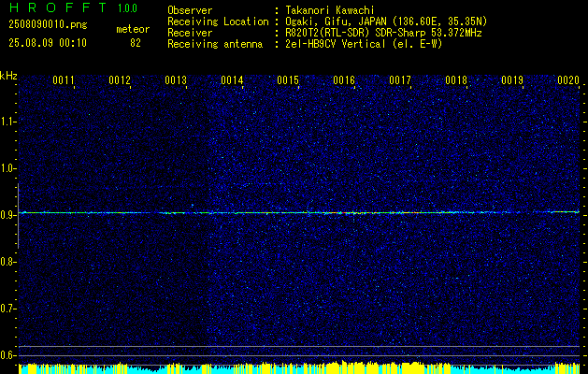The height and width of the screenshot is (374, 588).
Task: Click the 1.0 kHz axis label
Action: pyautogui.click(x=7, y=168)
